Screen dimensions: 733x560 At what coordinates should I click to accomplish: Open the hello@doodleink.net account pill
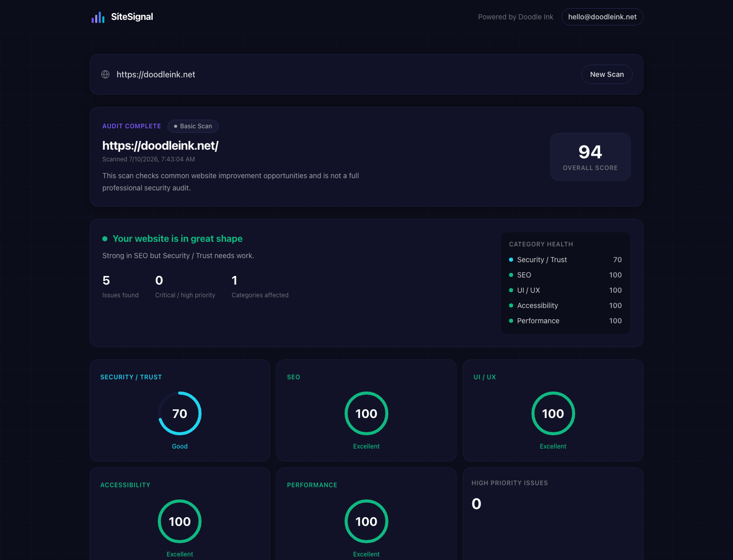point(602,17)
